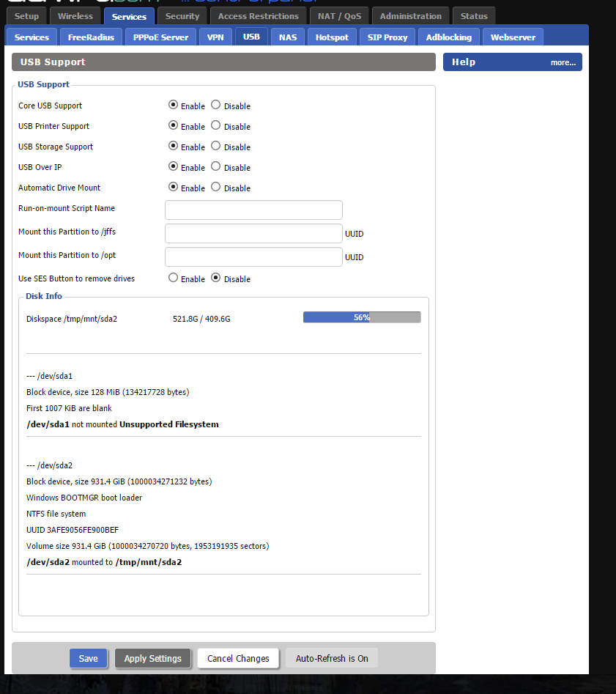Switch to the Adblocking sub-tab
616x694 pixels.
coord(448,37)
